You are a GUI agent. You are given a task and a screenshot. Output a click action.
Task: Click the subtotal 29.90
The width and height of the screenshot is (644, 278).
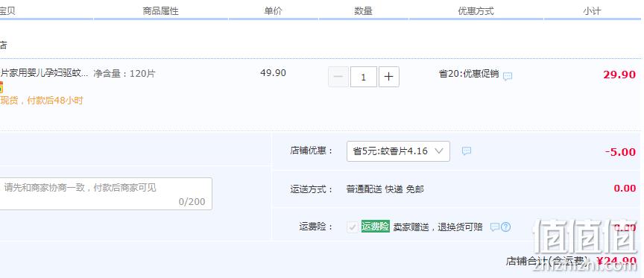tap(619, 75)
